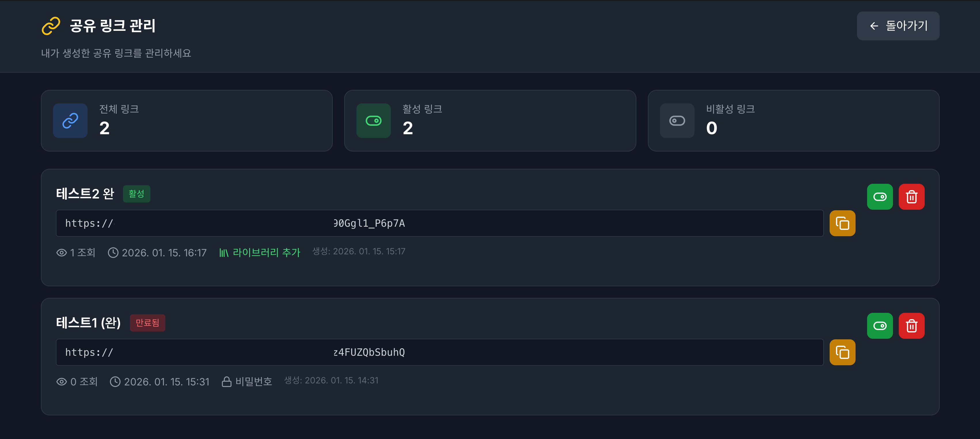
Task: Click the blue link icon in 전체 링크 card
Action: pyautogui.click(x=70, y=121)
